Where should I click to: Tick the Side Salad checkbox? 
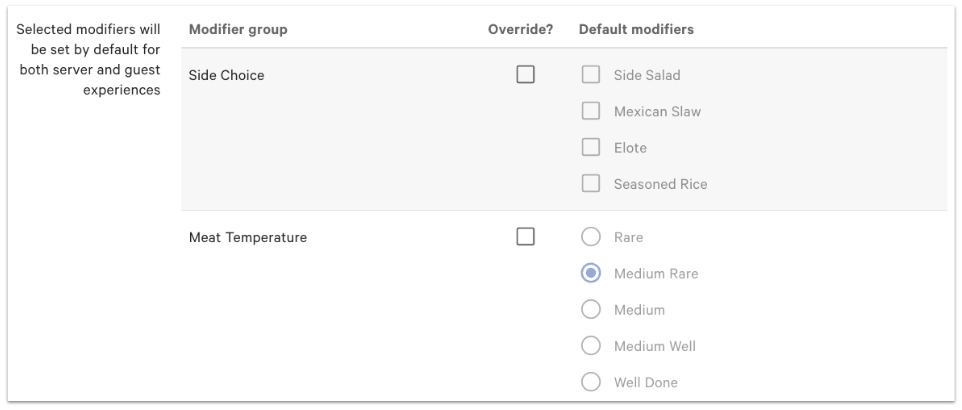(591, 75)
